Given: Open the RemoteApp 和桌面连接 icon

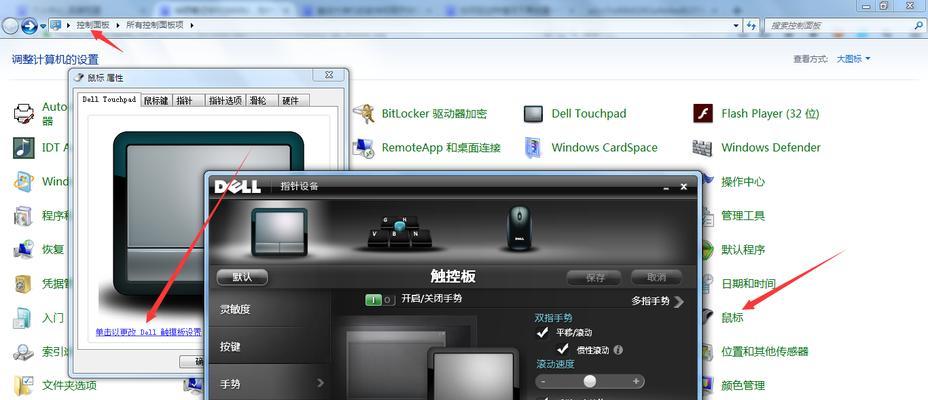Looking at the screenshot, I should click(363, 147).
